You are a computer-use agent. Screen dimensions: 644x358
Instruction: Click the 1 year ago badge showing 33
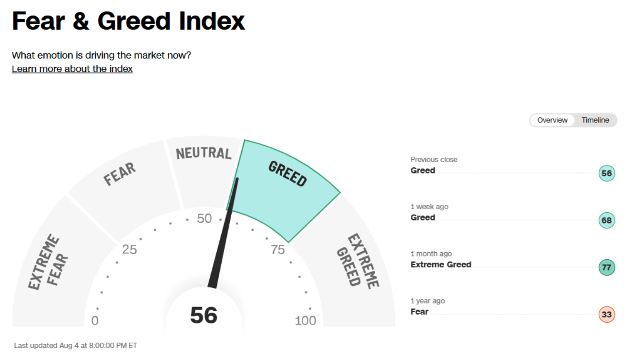606,315
